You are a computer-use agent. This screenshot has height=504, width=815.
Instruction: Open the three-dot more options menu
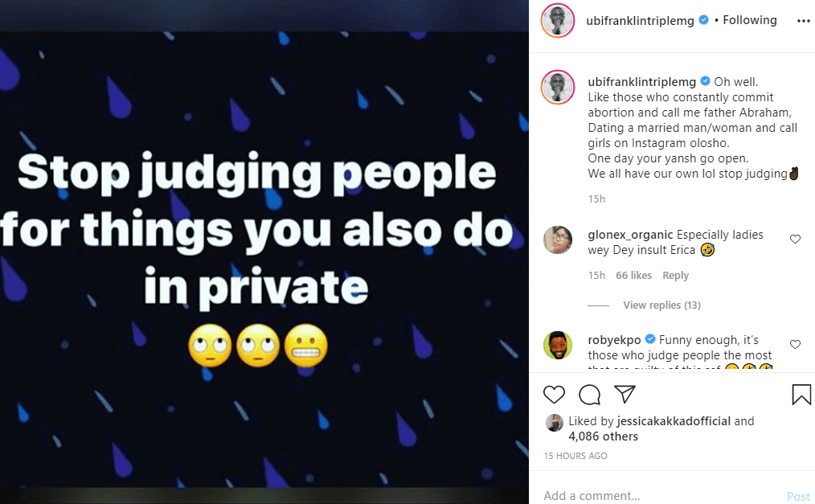[803, 21]
